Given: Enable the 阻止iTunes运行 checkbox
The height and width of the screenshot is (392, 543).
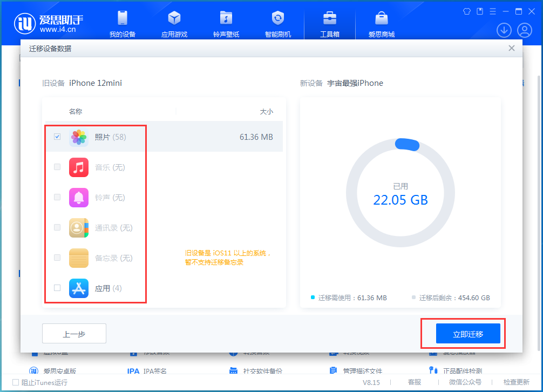Looking at the screenshot, I should (x=15, y=382).
